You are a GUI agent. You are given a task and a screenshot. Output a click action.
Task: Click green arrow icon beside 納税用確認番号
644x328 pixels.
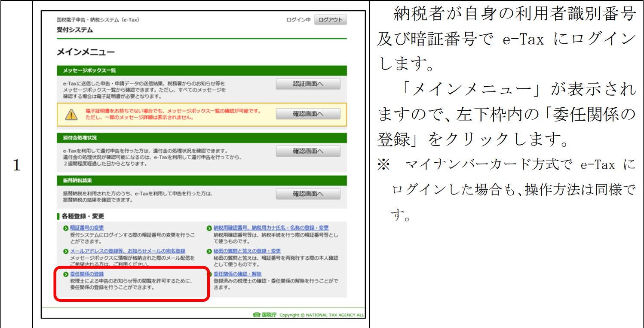(x=209, y=228)
